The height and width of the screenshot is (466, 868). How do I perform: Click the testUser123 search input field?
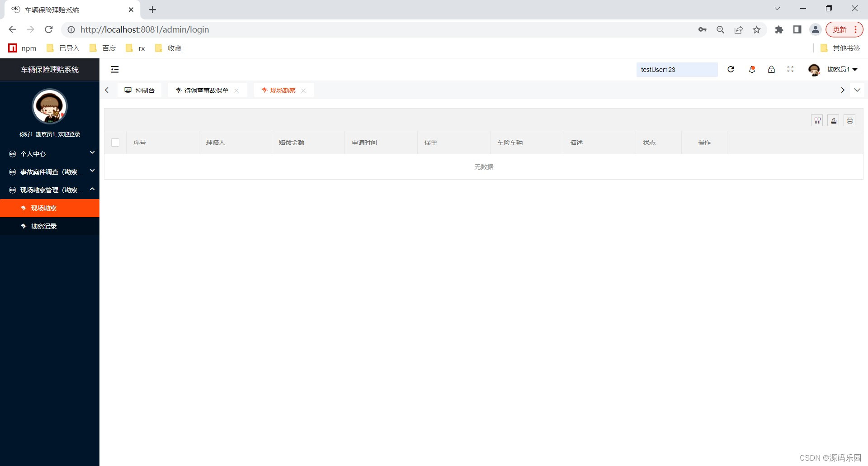(x=677, y=69)
